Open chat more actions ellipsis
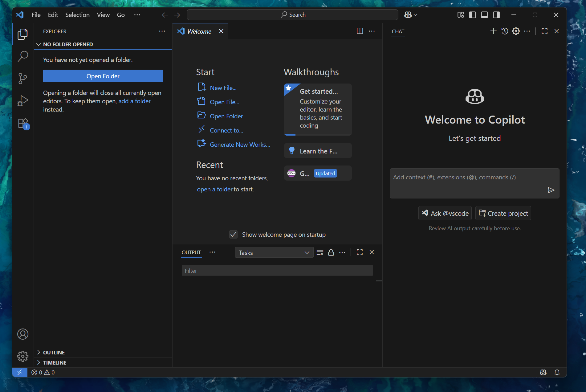 tap(527, 31)
